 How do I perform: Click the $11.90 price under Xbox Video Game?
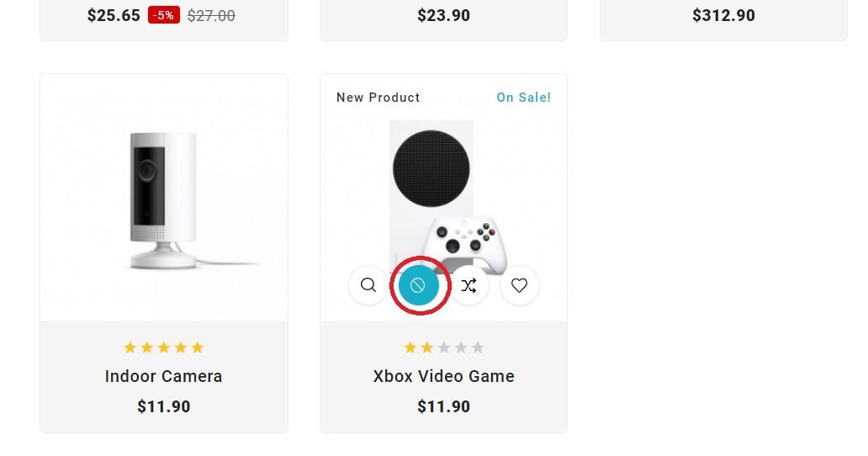(x=443, y=407)
